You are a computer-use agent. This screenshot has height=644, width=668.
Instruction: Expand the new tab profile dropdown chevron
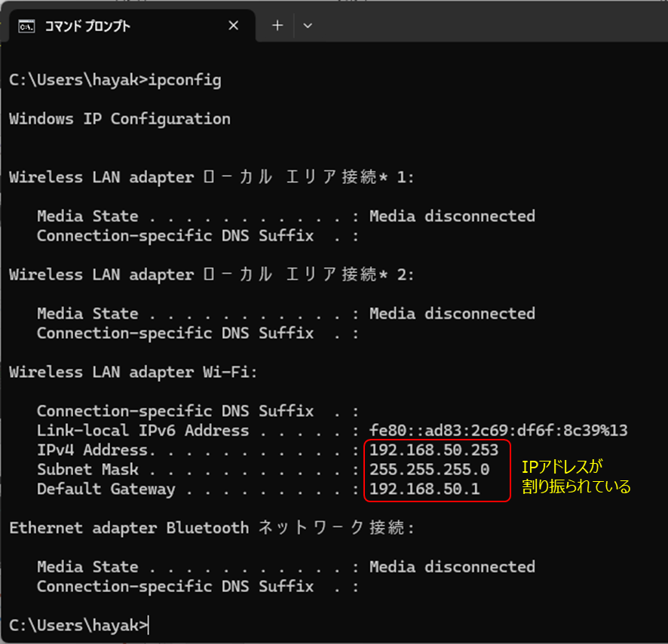[307, 26]
